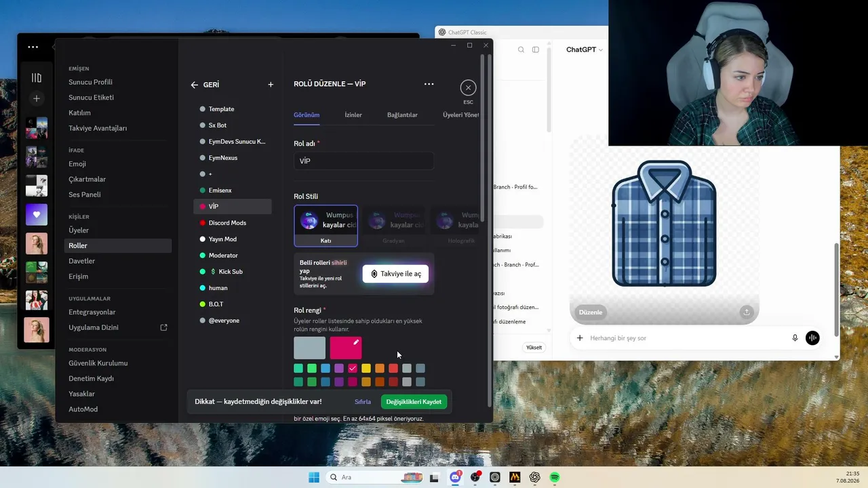Screen dimensions: 868x488
Task: Click the Takviye ile aç button
Action: [395, 274]
